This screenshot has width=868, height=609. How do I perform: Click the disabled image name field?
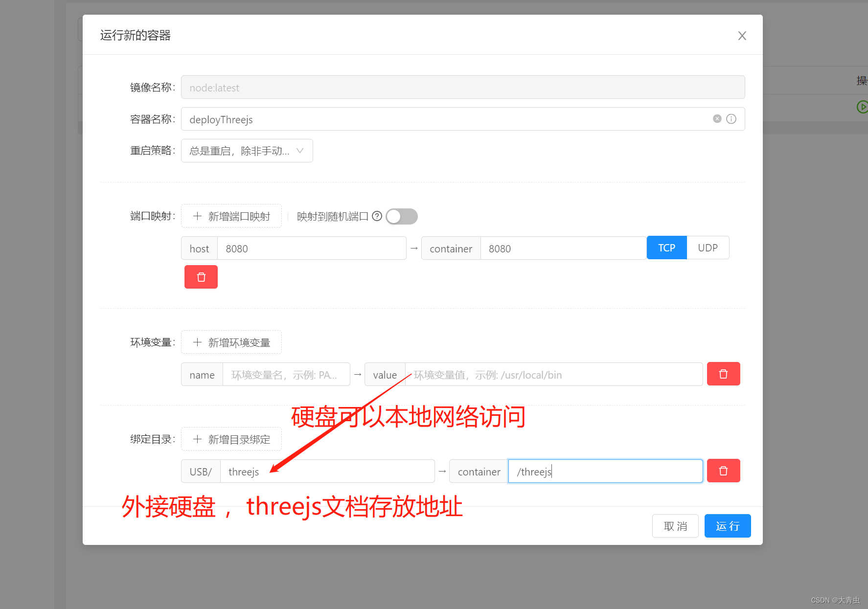click(x=463, y=88)
